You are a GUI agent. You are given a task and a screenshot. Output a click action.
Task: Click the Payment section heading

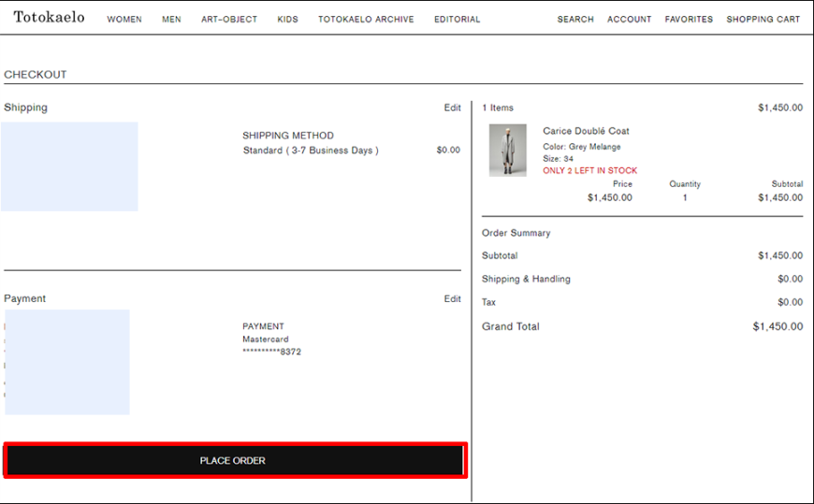(x=25, y=298)
